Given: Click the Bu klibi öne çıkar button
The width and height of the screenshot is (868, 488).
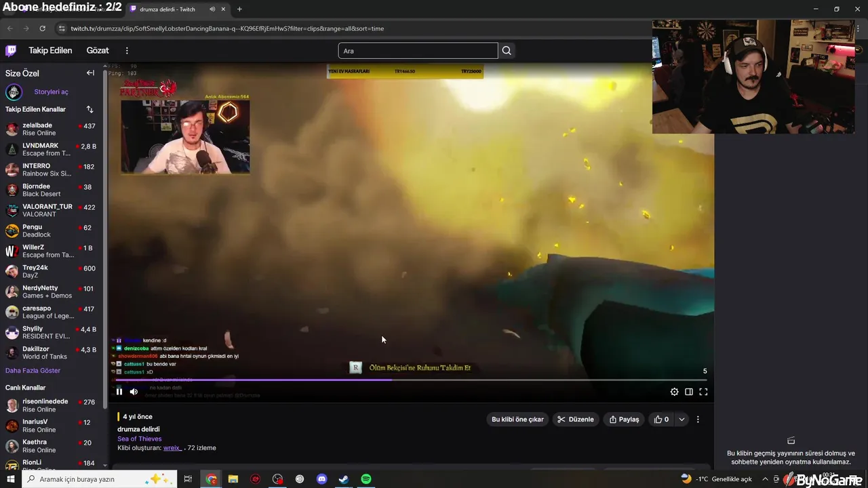Looking at the screenshot, I should pyautogui.click(x=517, y=420).
